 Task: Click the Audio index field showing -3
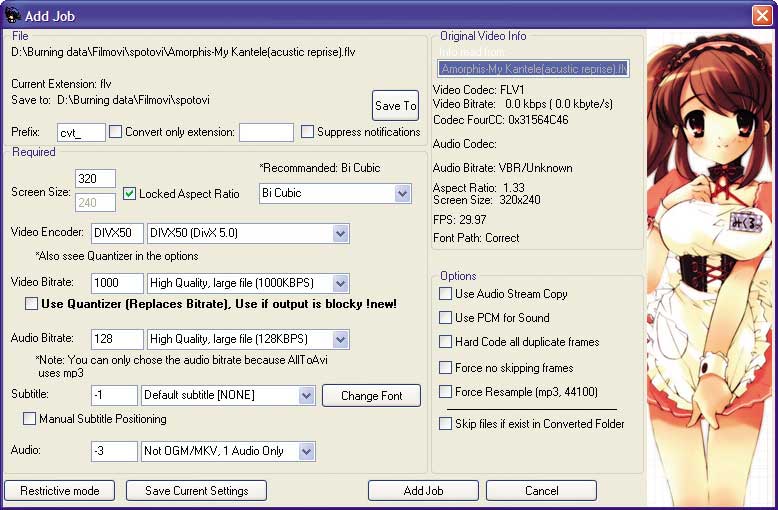(114, 451)
